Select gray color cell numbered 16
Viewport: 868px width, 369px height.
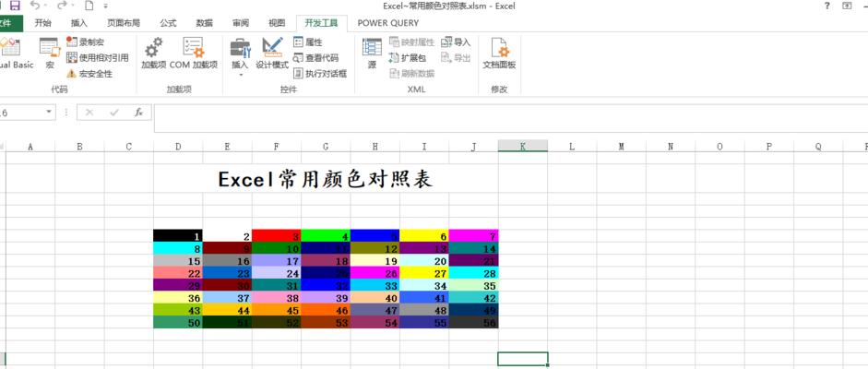click(x=227, y=260)
